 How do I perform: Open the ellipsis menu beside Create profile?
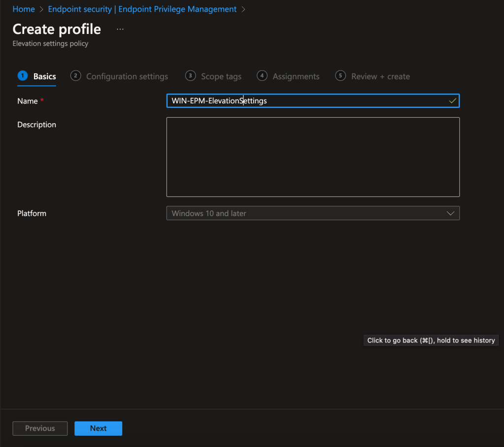tap(120, 30)
